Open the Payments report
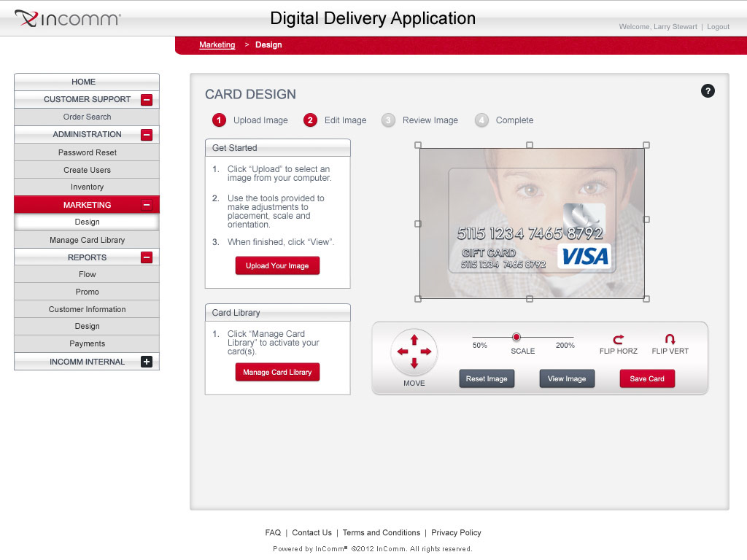 tap(87, 343)
